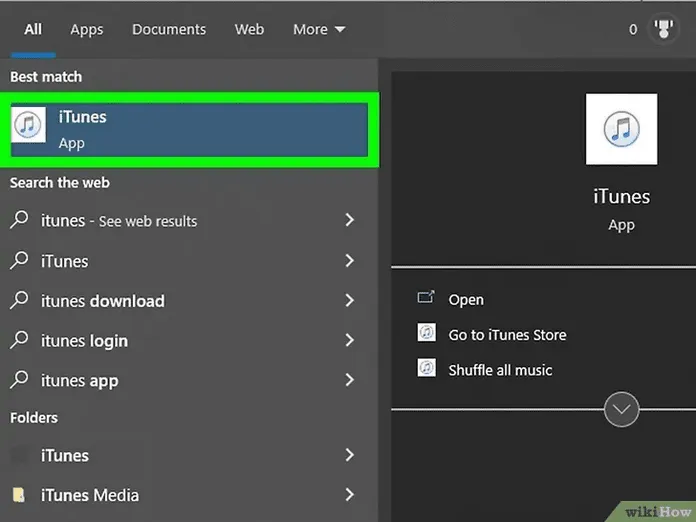
Task: Click the iTunes Media folder icon
Action: pyautogui.click(x=19, y=495)
